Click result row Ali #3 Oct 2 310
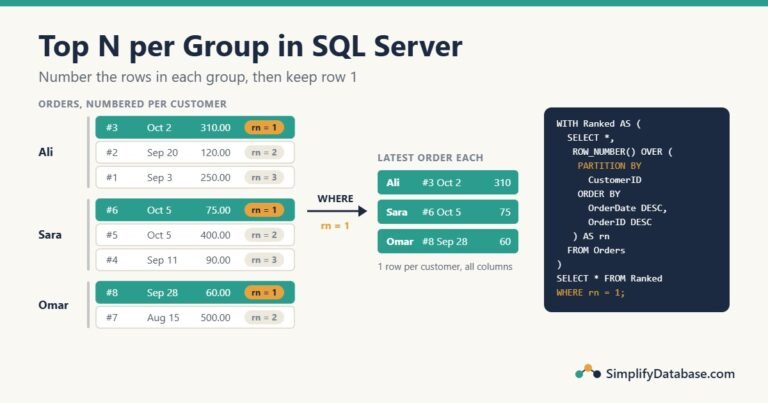The width and height of the screenshot is (768, 403). 448,183
